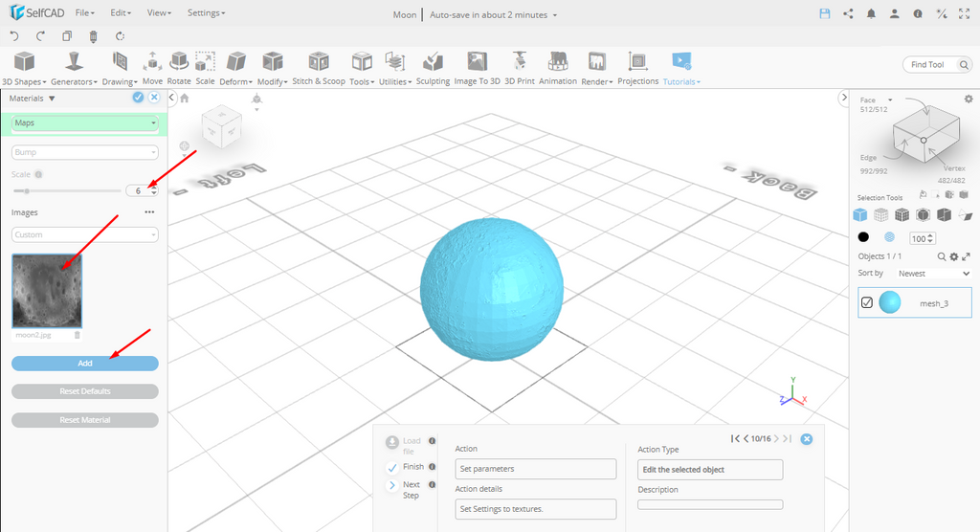
Task: Enable wireframe selection mode icon
Action: point(880,215)
